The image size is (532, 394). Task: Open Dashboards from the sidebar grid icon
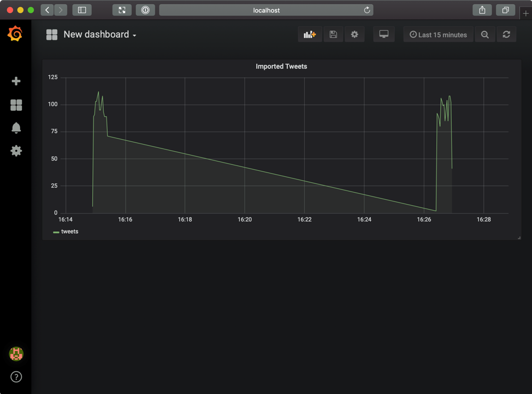pos(16,105)
